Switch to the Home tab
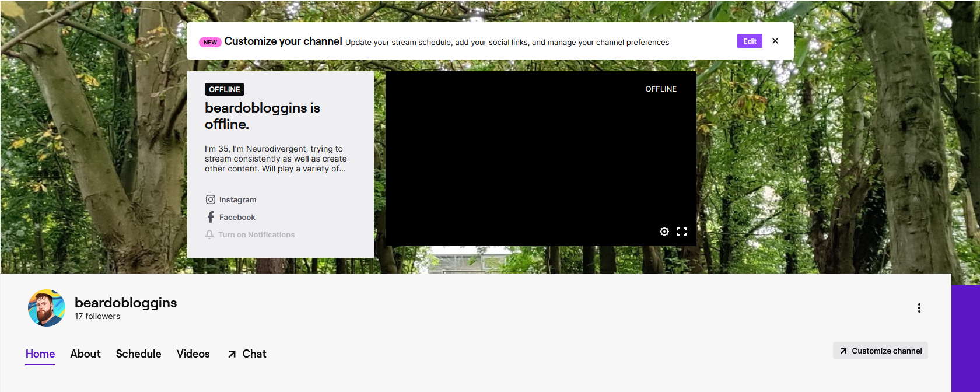Image resolution: width=980 pixels, height=392 pixels. point(40,354)
